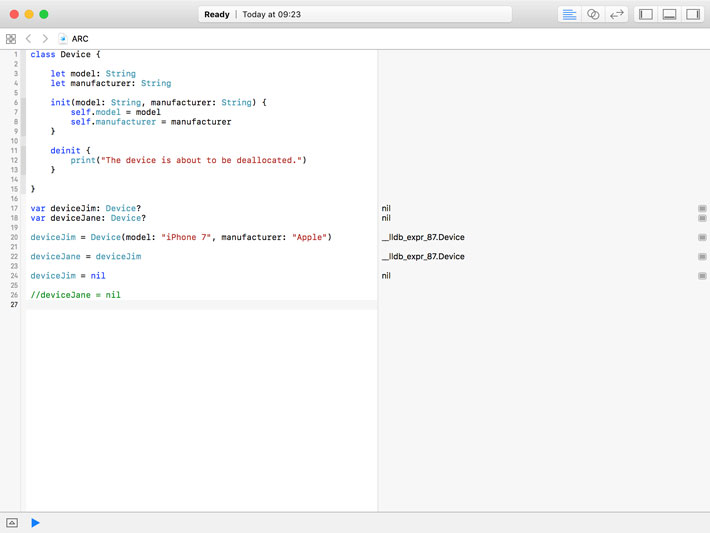710x533 pixels.
Task: Select the ARC file in jump bar
Action: pos(80,39)
